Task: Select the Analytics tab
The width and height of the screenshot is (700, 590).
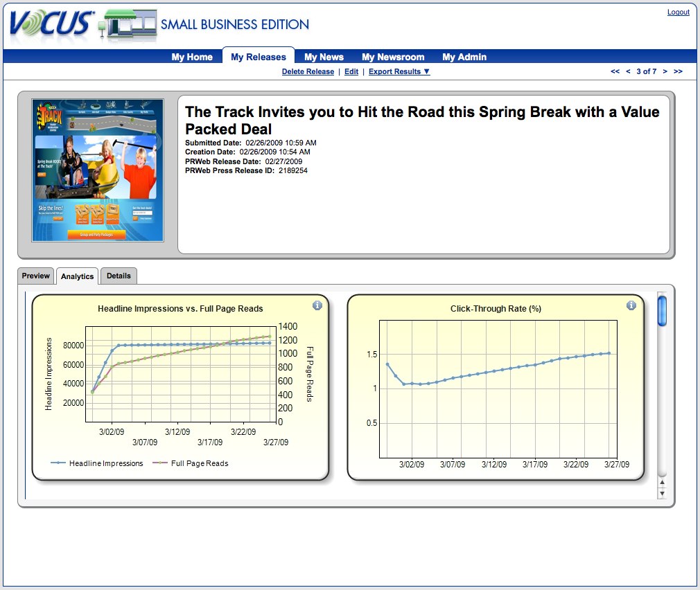Action: pyautogui.click(x=77, y=276)
